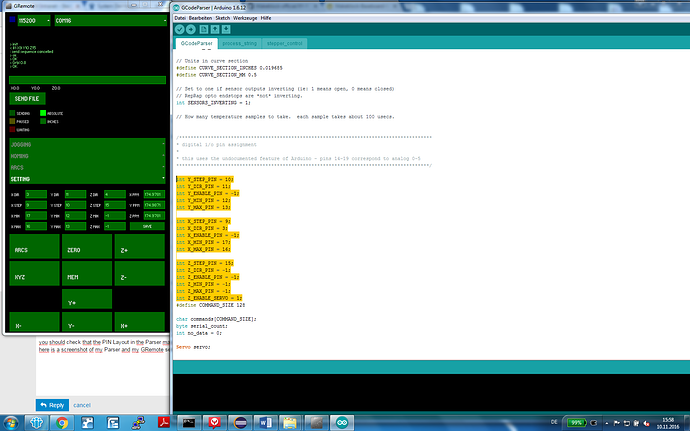Click the GRemote title bar icon

(9, 6)
